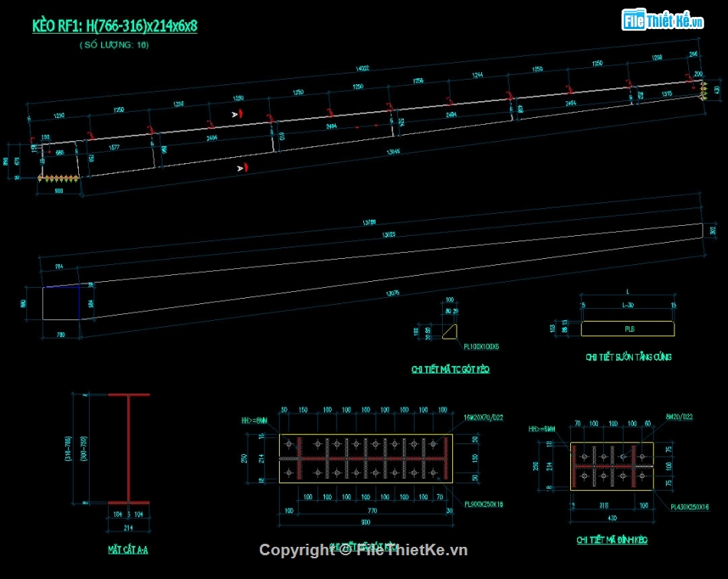Select the "(SỐ LƯỢNG: 16)" quantity note

[x=114, y=45]
